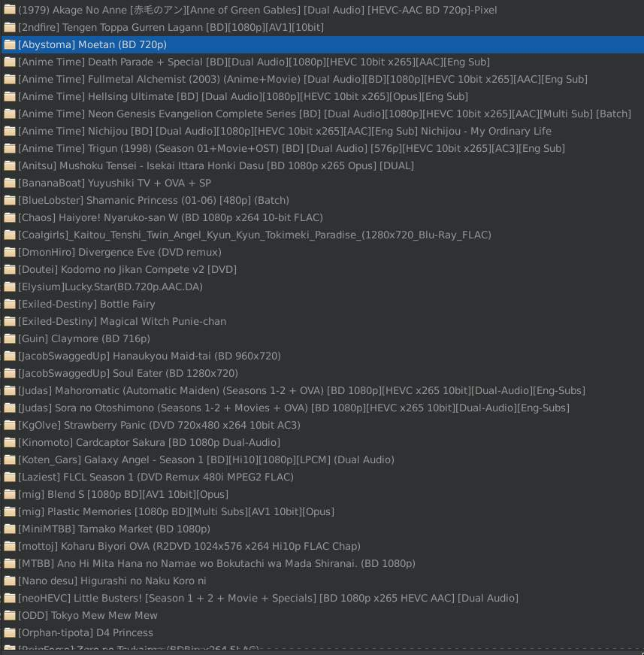Select the Death Parade + Special folder icon
The width and height of the screenshot is (644, 655).
pyautogui.click(x=10, y=62)
